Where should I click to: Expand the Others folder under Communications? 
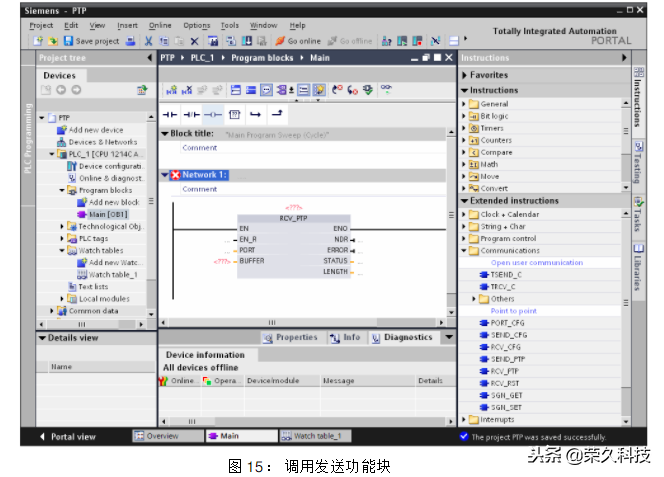(474, 299)
